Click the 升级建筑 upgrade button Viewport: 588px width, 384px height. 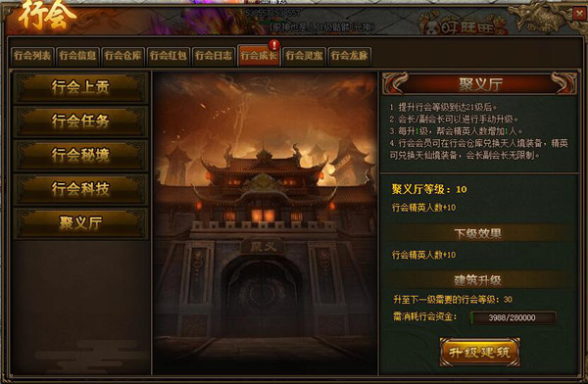[x=479, y=352]
